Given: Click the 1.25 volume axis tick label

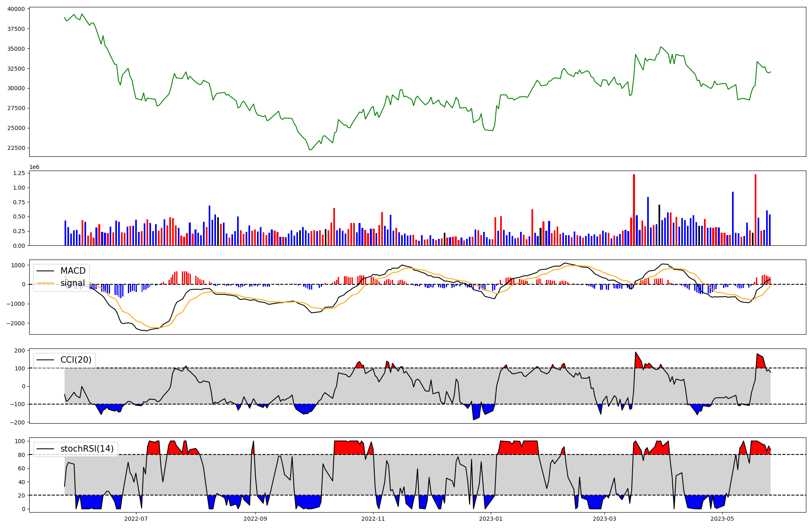Looking at the screenshot, I should click(x=19, y=173).
